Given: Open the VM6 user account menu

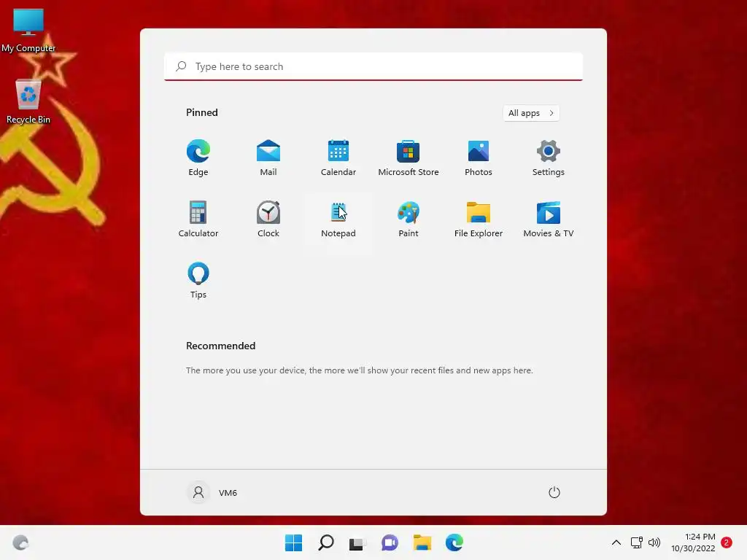Looking at the screenshot, I should (x=212, y=492).
